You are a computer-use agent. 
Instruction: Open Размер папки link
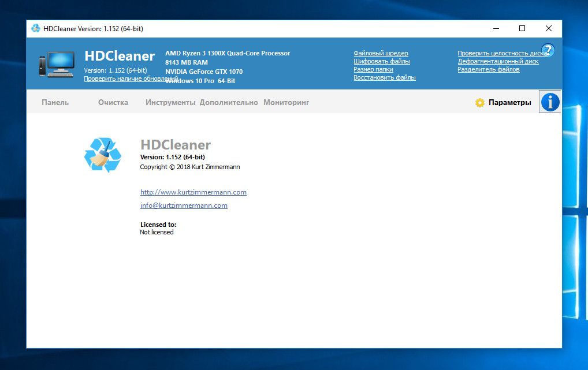pyautogui.click(x=373, y=69)
